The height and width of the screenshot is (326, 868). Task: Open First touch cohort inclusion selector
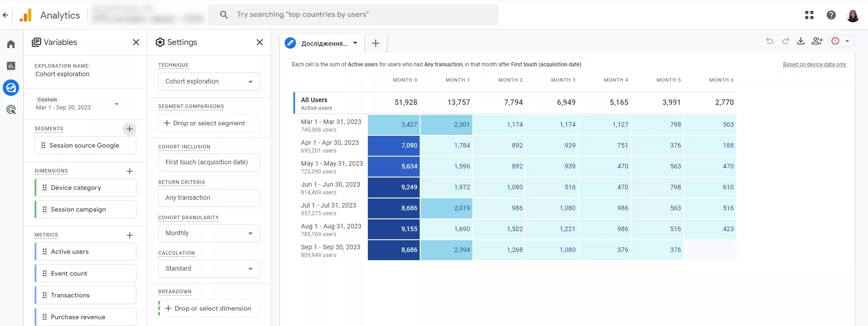click(209, 163)
